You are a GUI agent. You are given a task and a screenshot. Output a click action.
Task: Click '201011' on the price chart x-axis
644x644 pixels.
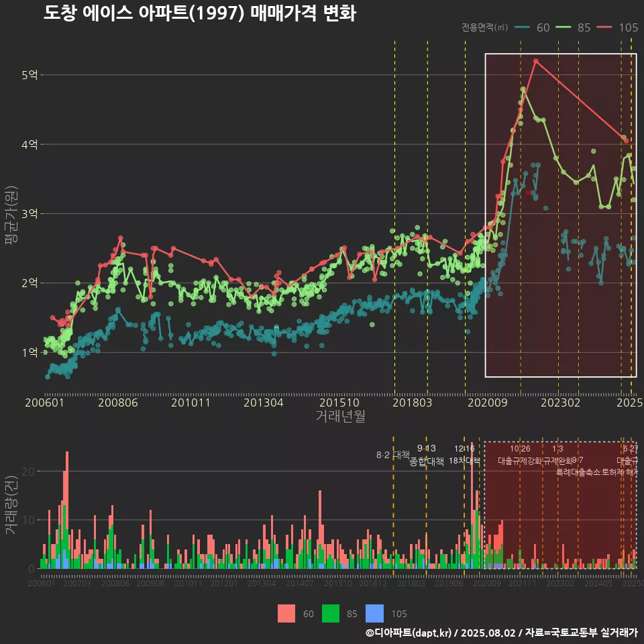click(x=191, y=402)
